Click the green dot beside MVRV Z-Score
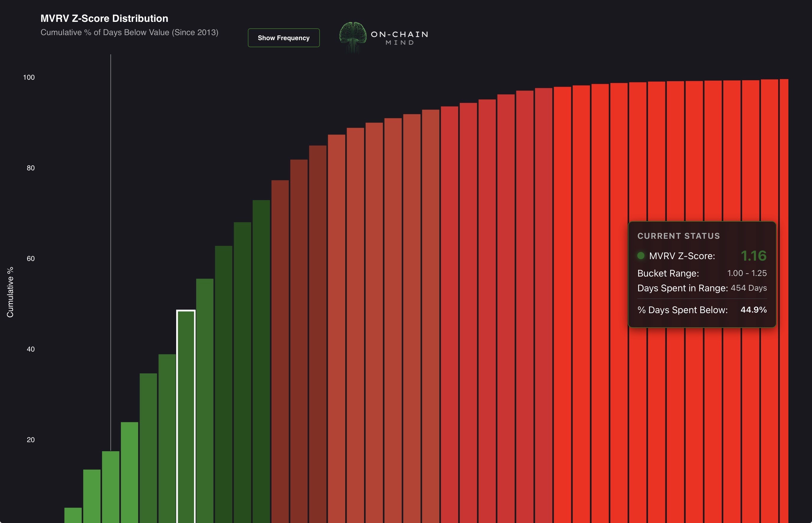This screenshot has height=523, width=812. (641, 256)
